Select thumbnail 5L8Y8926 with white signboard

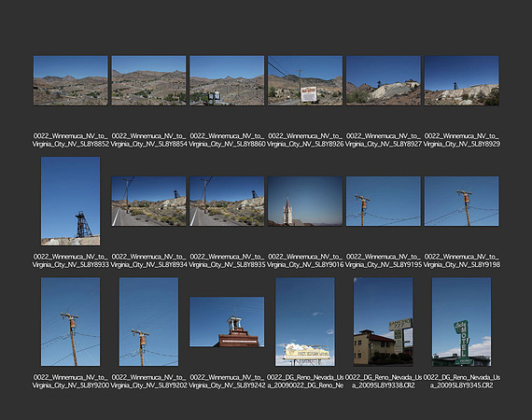pos(305,80)
